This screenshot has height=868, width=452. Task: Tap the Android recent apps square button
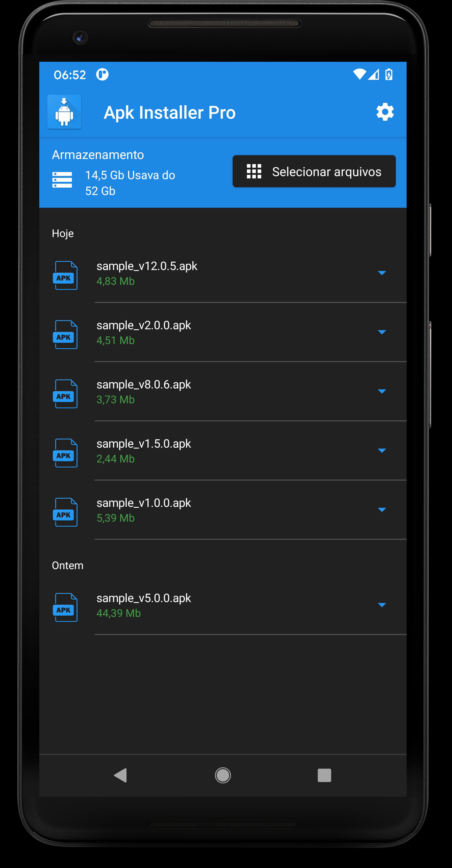coord(324,775)
